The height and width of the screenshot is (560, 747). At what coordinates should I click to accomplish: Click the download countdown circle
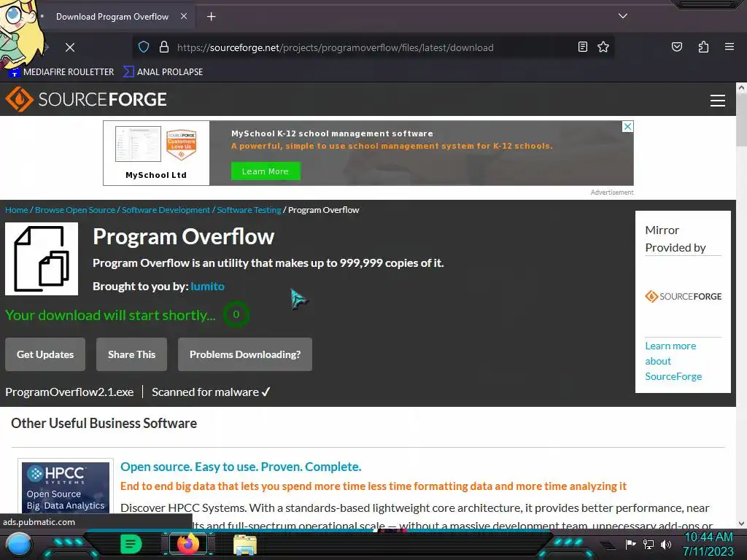coord(236,314)
